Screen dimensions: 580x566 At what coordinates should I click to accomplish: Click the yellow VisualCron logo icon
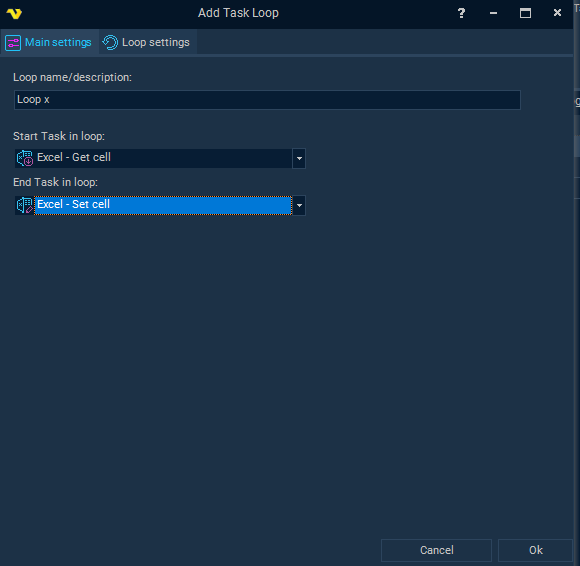(x=14, y=14)
